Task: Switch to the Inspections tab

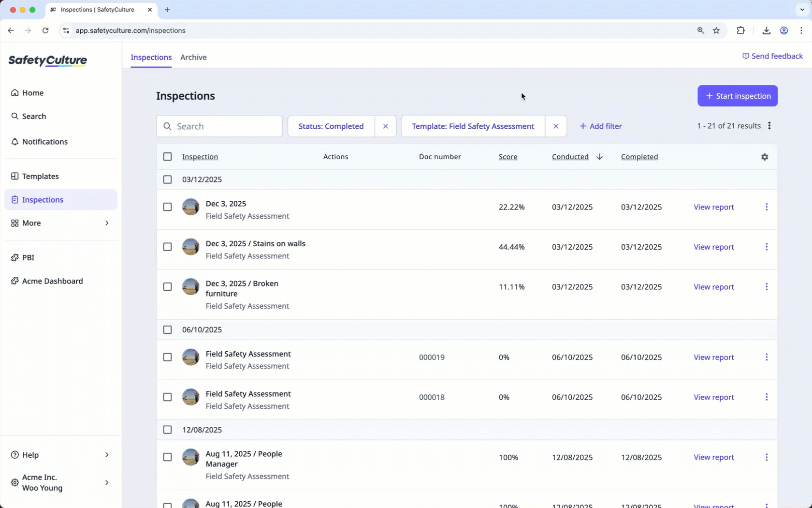Action: [x=151, y=57]
